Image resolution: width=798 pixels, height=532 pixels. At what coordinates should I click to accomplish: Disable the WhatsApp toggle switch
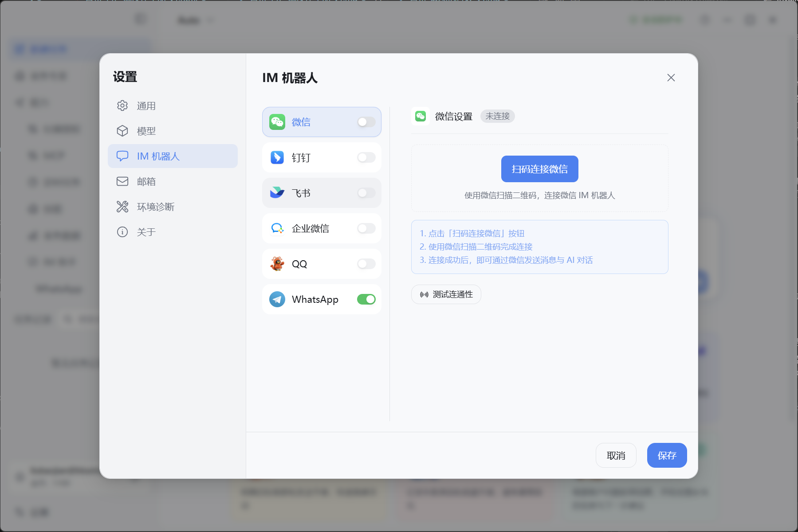[x=366, y=299]
